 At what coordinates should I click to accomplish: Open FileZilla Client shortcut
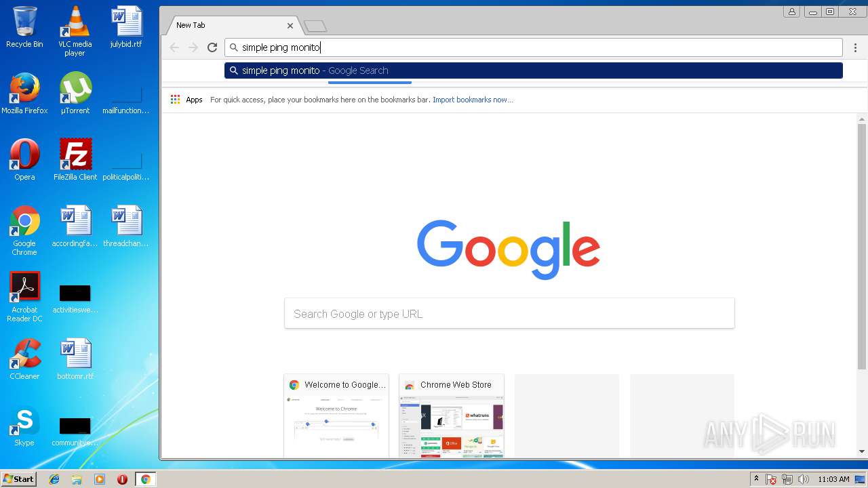[75, 159]
